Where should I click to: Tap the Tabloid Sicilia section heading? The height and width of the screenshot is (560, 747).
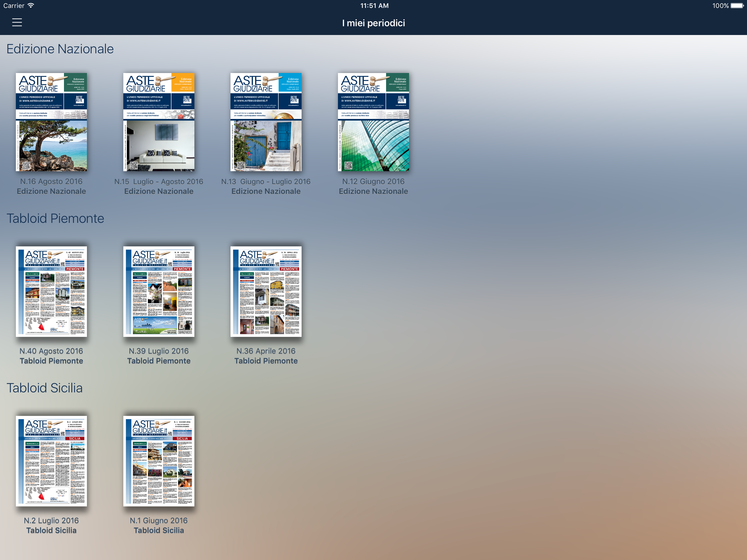[45, 388]
